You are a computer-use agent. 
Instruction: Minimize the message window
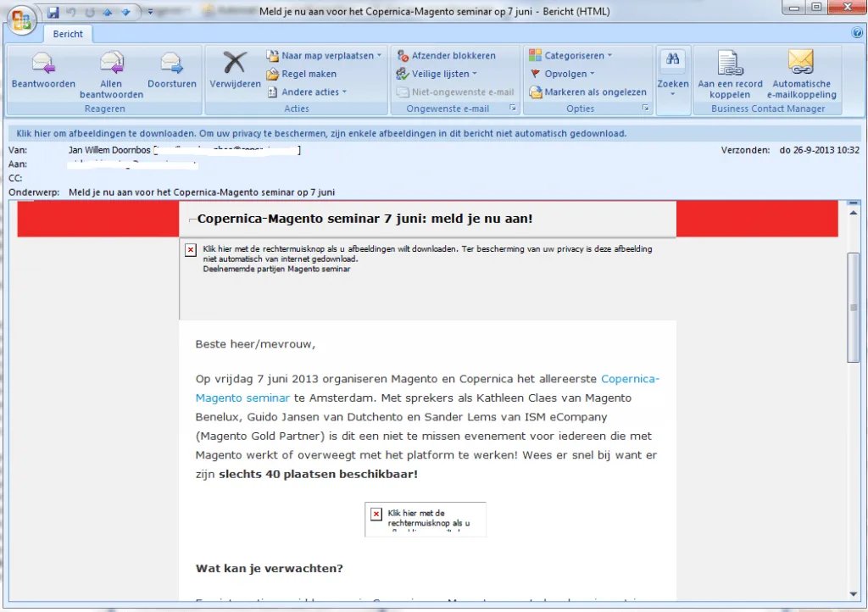click(793, 8)
